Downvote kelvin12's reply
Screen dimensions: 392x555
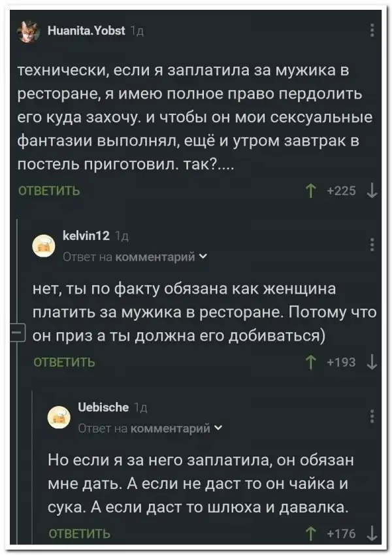[370, 362]
